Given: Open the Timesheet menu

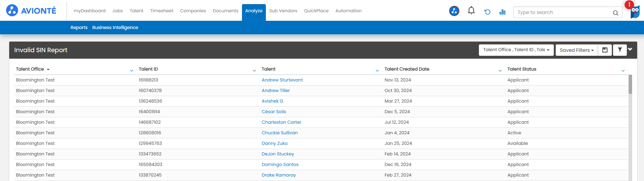Looking at the screenshot, I should [162, 11].
